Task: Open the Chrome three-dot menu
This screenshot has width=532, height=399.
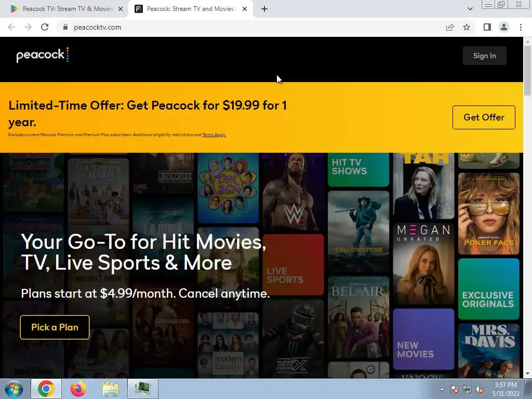Action: [521, 27]
